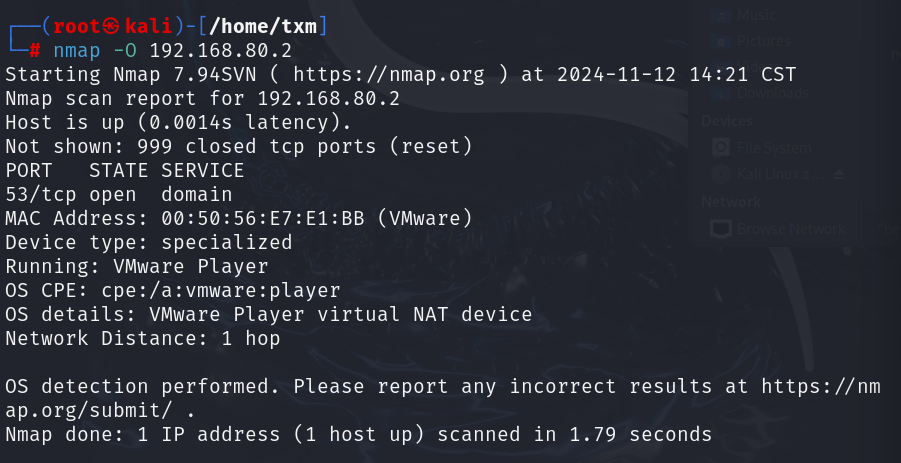Eject the Kali Linux disc

(x=838, y=173)
